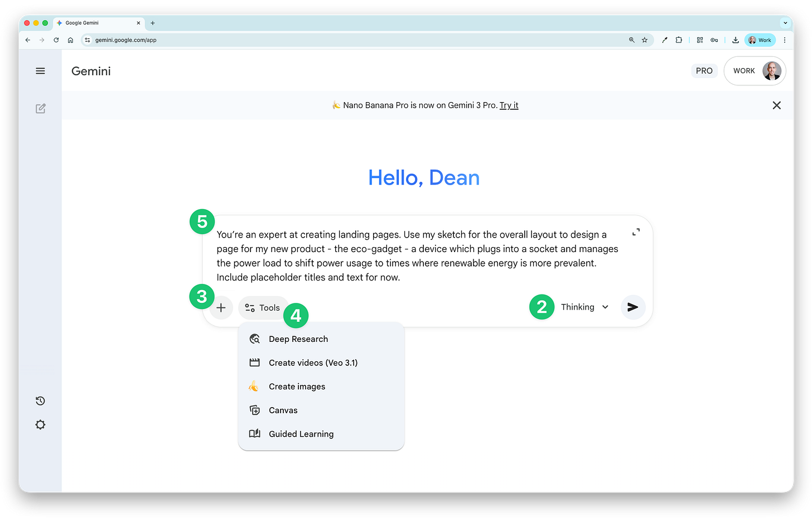The width and height of the screenshot is (812, 522).
Task: Click the plus button to add files
Action: [x=221, y=307]
